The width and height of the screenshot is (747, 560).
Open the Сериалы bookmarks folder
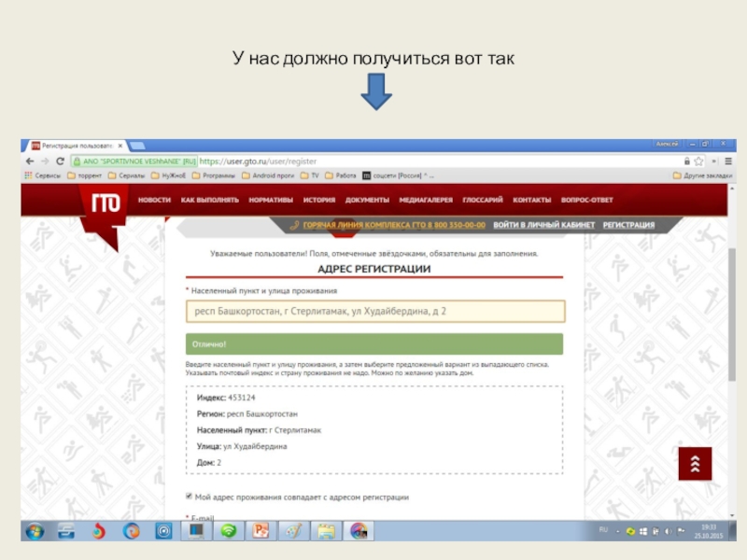click(x=127, y=175)
